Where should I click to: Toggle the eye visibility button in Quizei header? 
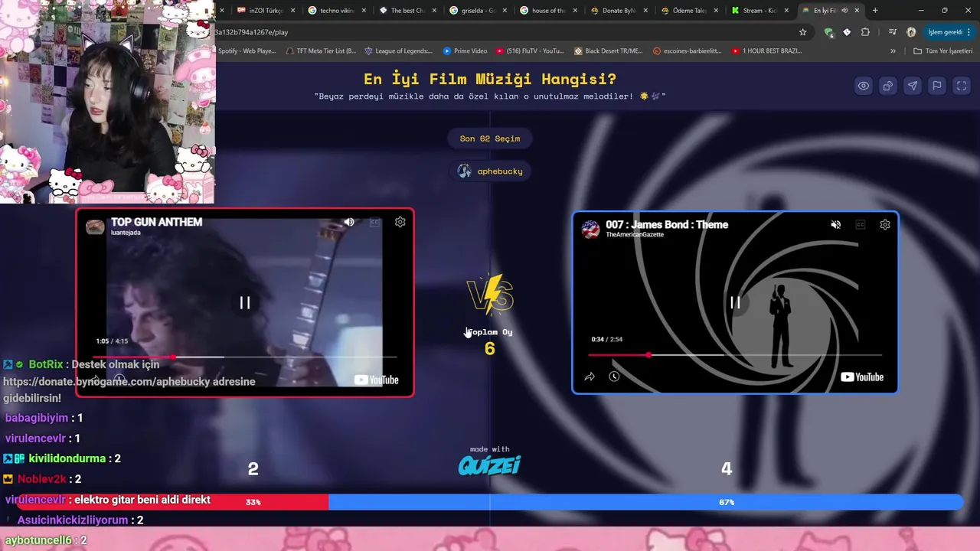click(864, 86)
